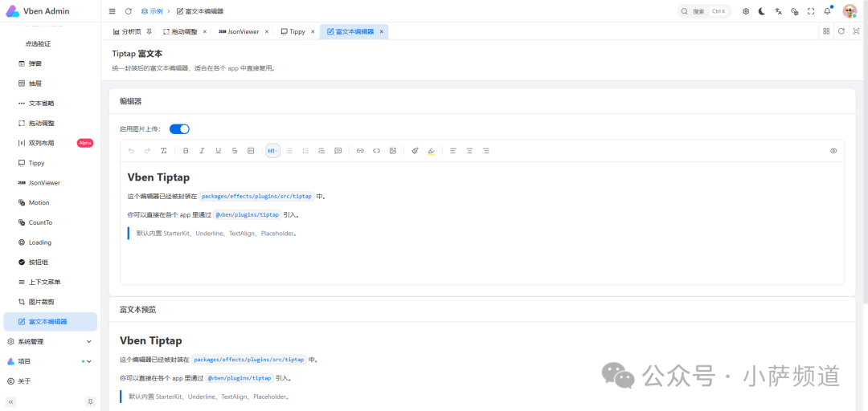Toggle bold formatting in the editor

coord(186,150)
